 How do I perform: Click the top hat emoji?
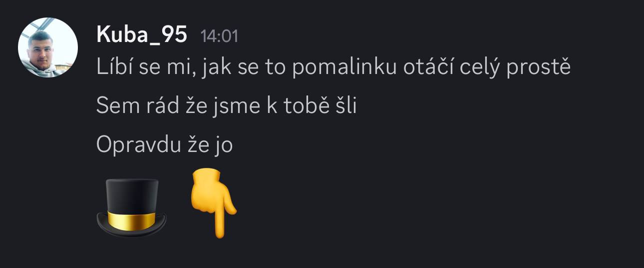(x=131, y=207)
